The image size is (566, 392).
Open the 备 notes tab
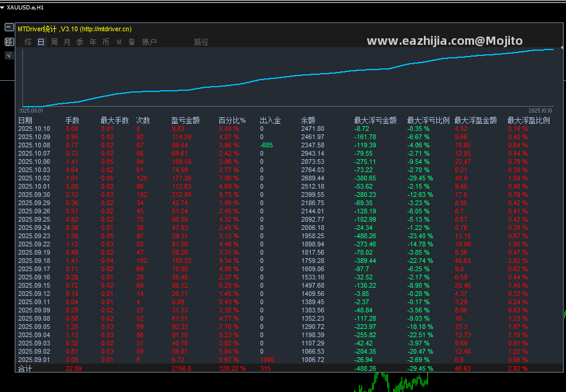(x=131, y=42)
